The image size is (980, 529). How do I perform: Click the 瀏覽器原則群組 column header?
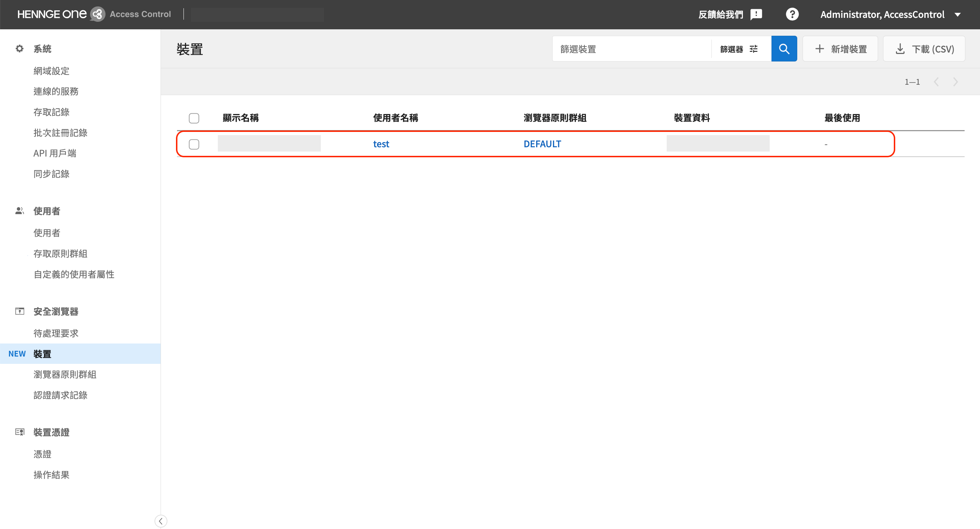pos(555,118)
